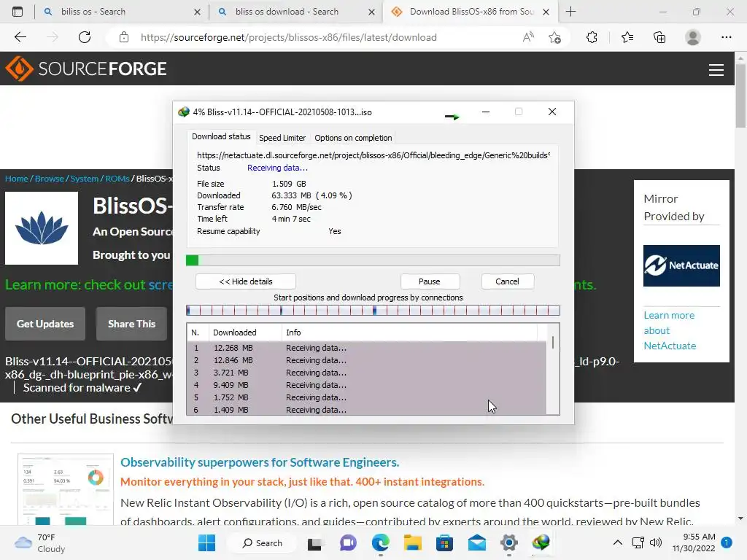Reload the SourceForge page

pyautogui.click(x=85, y=37)
